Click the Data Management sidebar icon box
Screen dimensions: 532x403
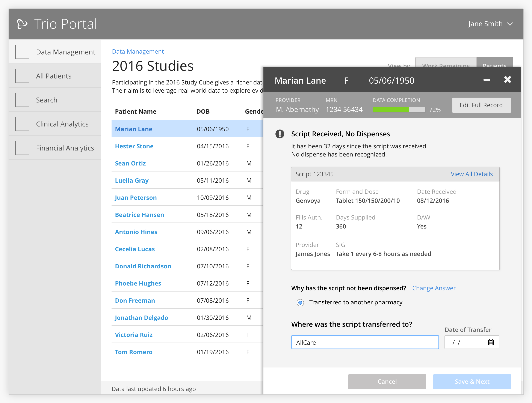(22, 52)
